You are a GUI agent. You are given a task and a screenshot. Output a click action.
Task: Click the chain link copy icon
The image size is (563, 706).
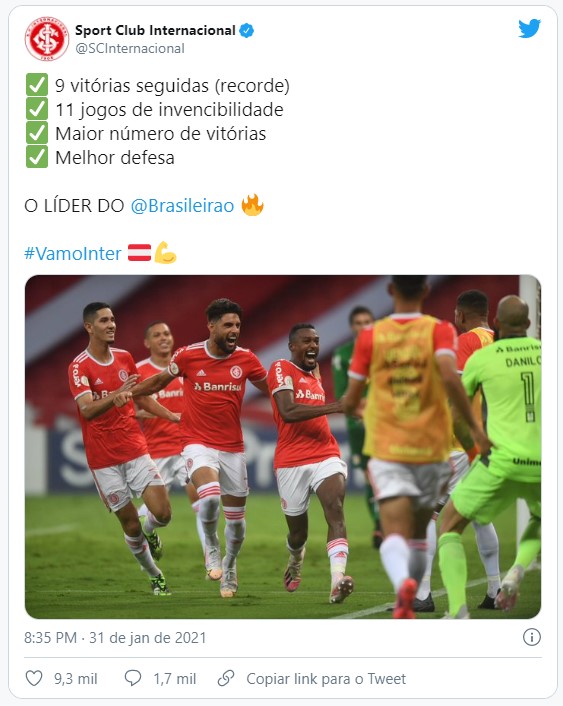point(226,678)
